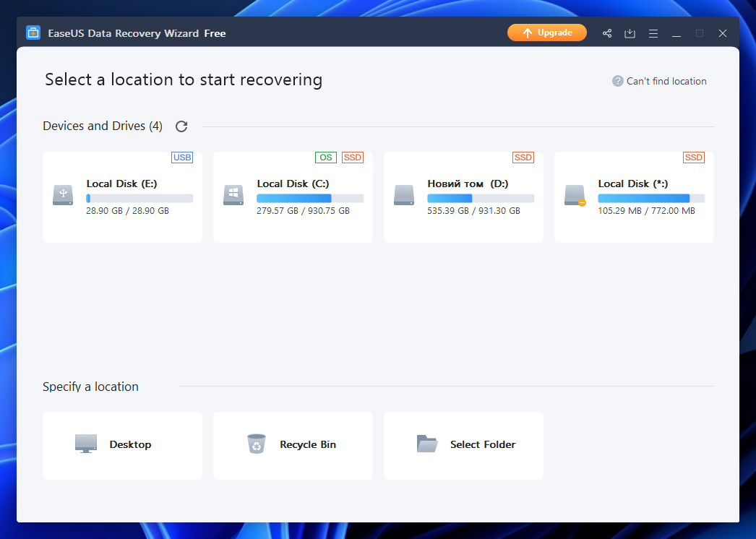Open the Can't find location link
Image resolution: width=756 pixels, height=539 pixels.
(659, 81)
